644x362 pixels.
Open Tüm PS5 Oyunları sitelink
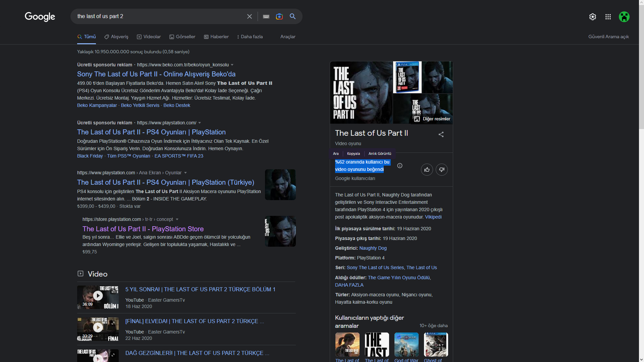128,156
